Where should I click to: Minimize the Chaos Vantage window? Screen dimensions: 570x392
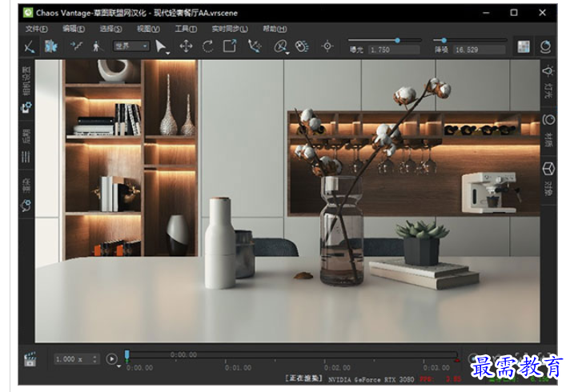(x=486, y=13)
